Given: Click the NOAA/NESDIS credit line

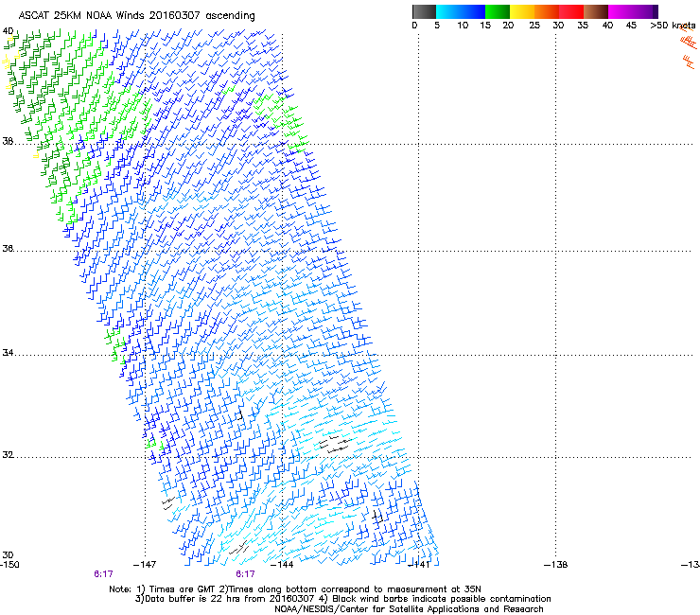Looking at the screenshot, I should pos(409,609).
